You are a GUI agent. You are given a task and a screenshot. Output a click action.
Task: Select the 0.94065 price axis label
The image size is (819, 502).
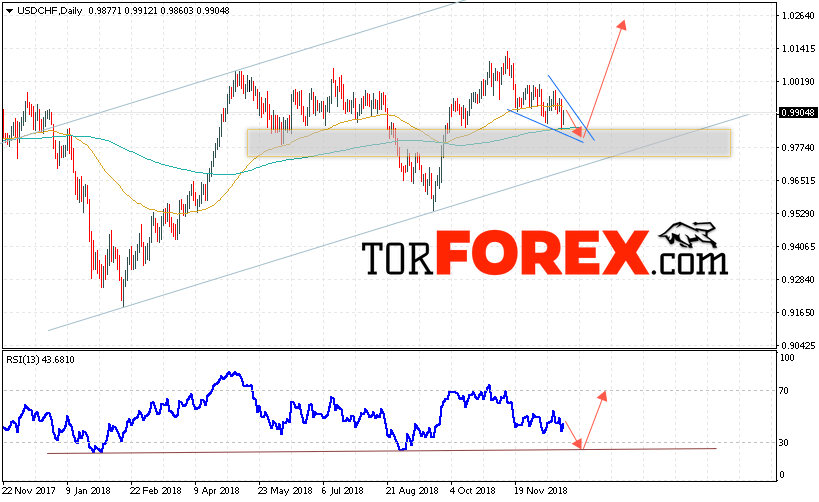tap(798, 247)
